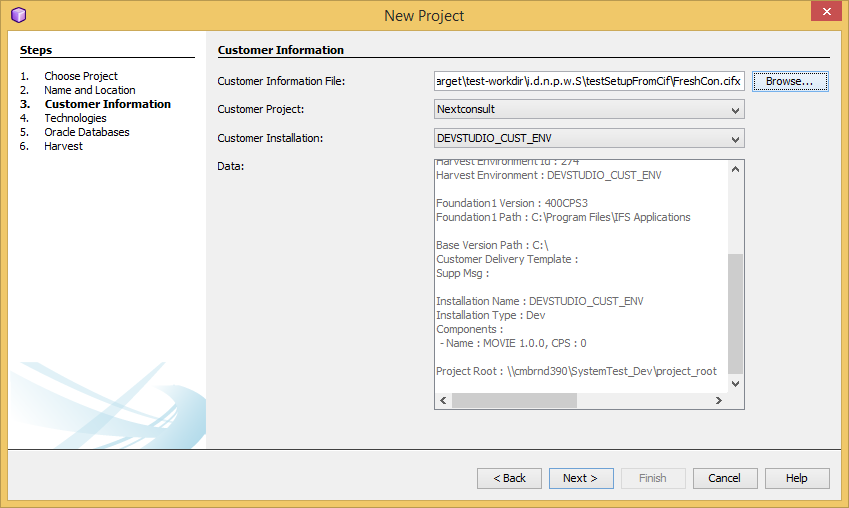
Task: Close the New Project dialog
Action: tap(825, 13)
